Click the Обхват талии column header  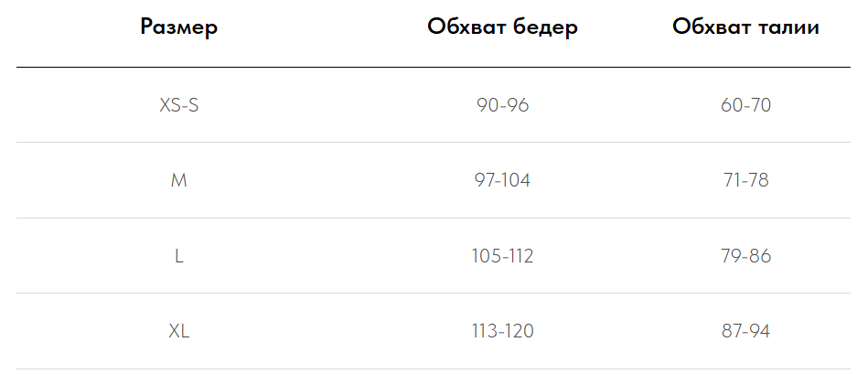[746, 27]
